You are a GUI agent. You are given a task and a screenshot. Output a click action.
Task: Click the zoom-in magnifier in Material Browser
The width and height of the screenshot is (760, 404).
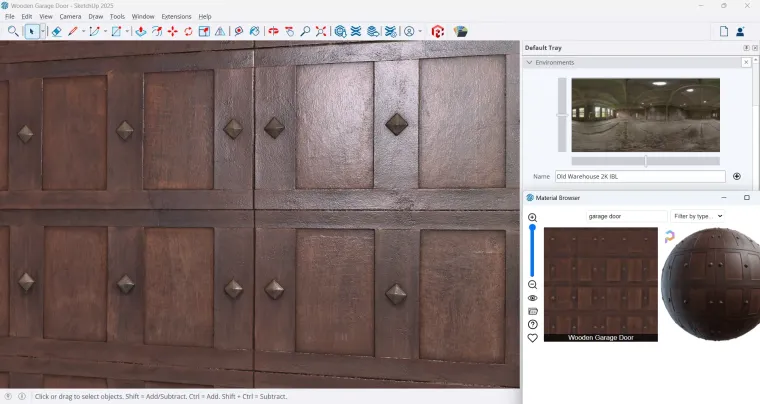(532, 217)
